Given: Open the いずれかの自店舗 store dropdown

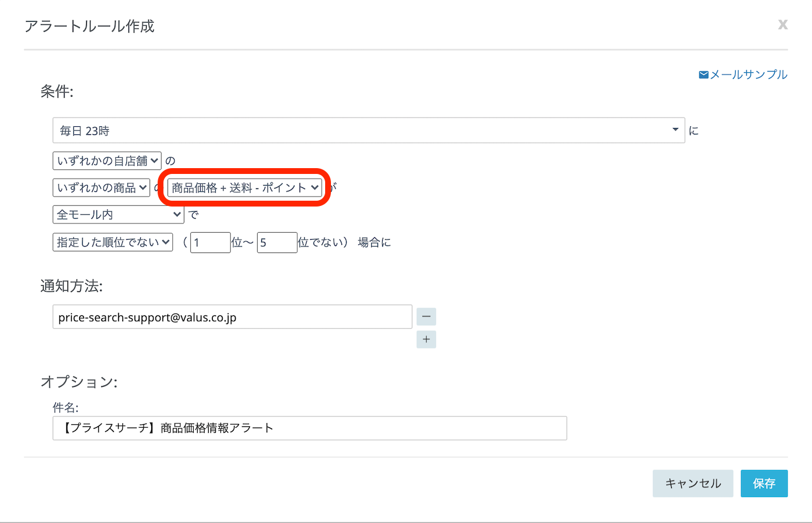Looking at the screenshot, I should [x=107, y=161].
